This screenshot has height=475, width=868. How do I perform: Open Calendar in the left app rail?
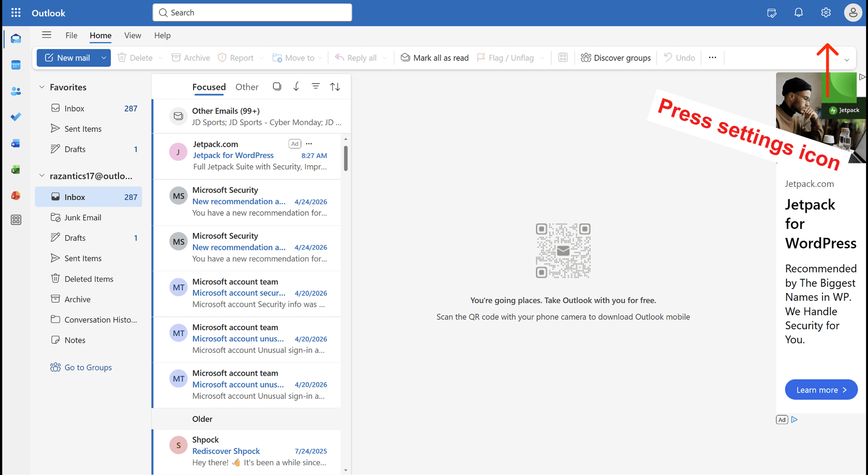point(16,65)
